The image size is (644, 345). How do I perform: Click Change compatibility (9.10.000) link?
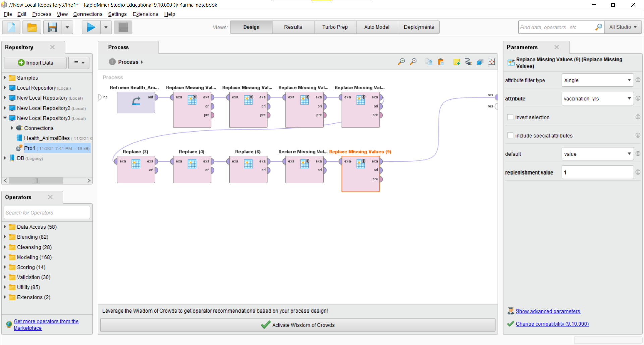click(x=552, y=324)
